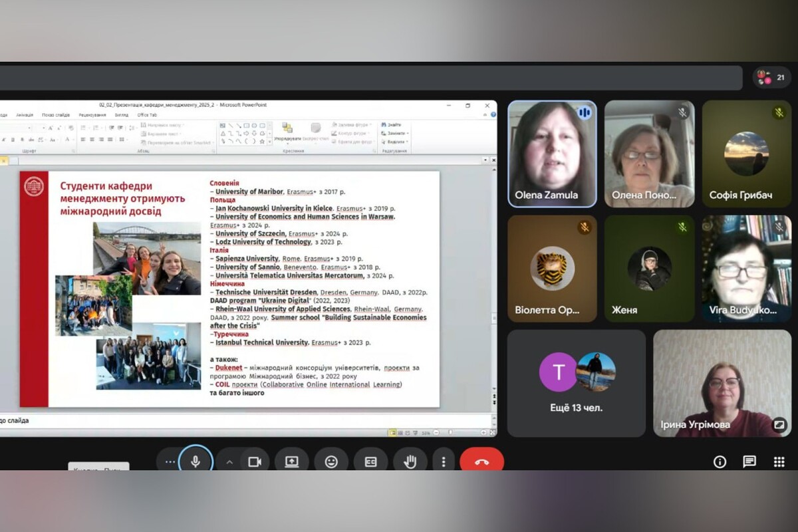
Task: Start presenting your screen
Action: pos(292,462)
